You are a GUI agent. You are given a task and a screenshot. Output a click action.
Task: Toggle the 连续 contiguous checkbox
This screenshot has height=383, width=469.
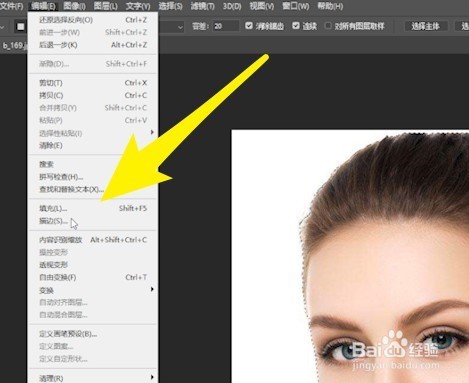click(x=296, y=26)
